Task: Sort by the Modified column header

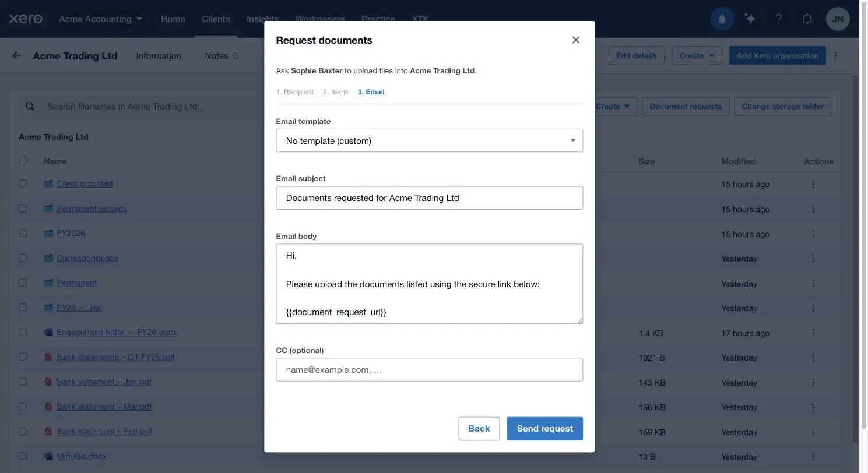Action: [x=738, y=161]
